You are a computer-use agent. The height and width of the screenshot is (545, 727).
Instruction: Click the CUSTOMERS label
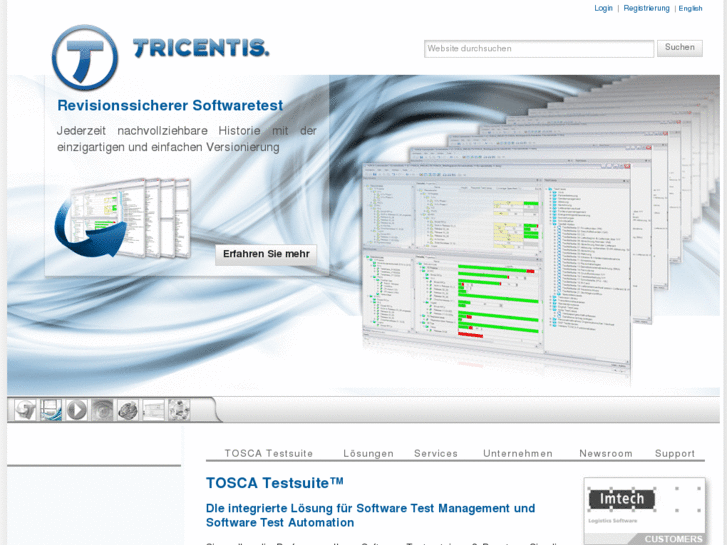(x=673, y=539)
